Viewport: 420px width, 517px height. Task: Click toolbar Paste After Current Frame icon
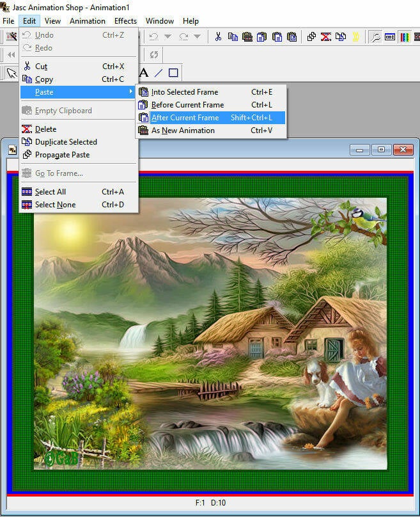click(277, 36)
